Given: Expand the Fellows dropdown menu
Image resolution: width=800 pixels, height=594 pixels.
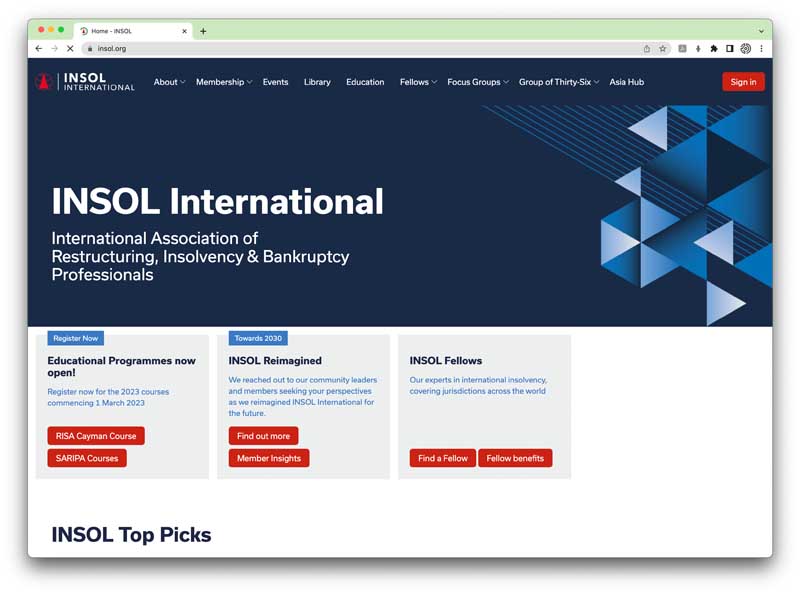Looking at the screenshot, I should click(418, 82).
